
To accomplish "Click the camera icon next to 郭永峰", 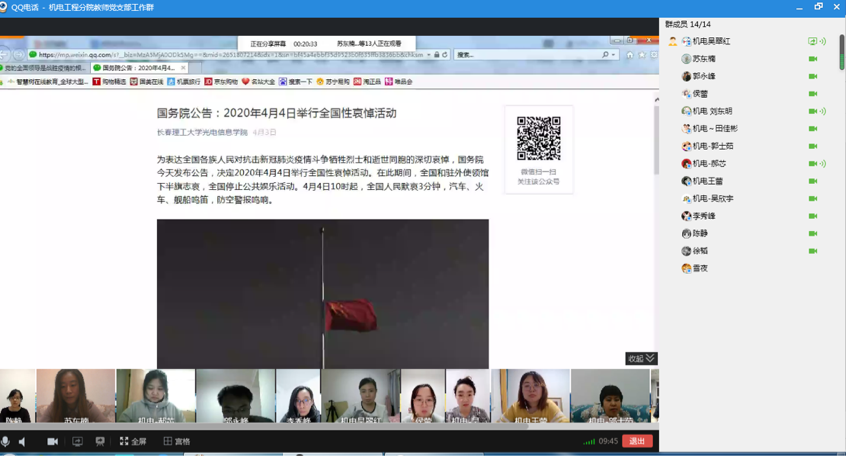I will [813, 76].
